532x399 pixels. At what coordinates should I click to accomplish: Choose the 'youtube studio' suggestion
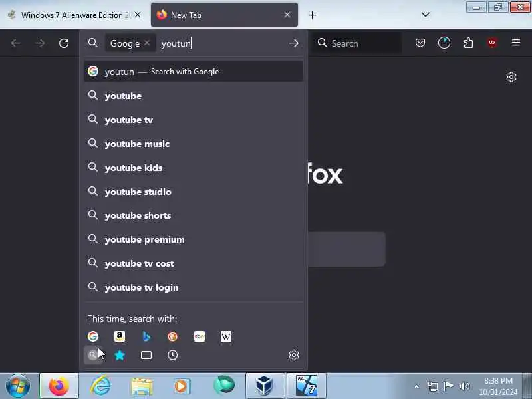[x=194, y=192]
